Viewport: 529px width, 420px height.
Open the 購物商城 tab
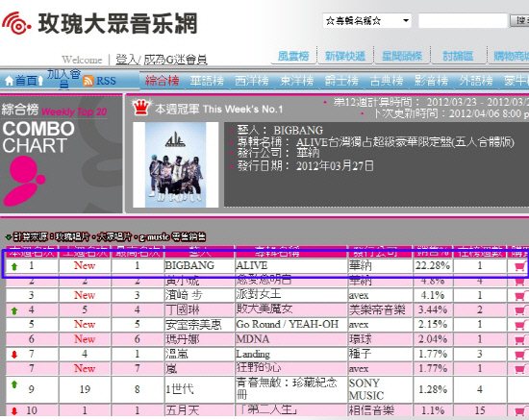[x=511, y=56]
